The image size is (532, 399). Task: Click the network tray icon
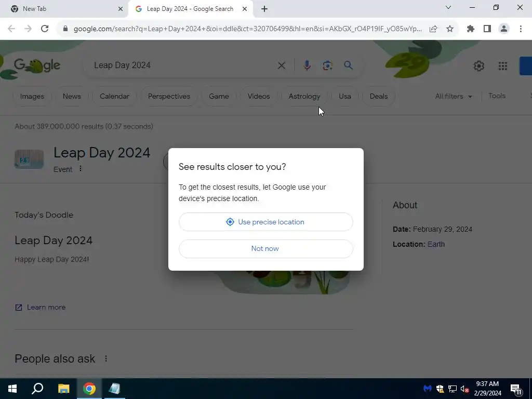click(x=453, y=389)
